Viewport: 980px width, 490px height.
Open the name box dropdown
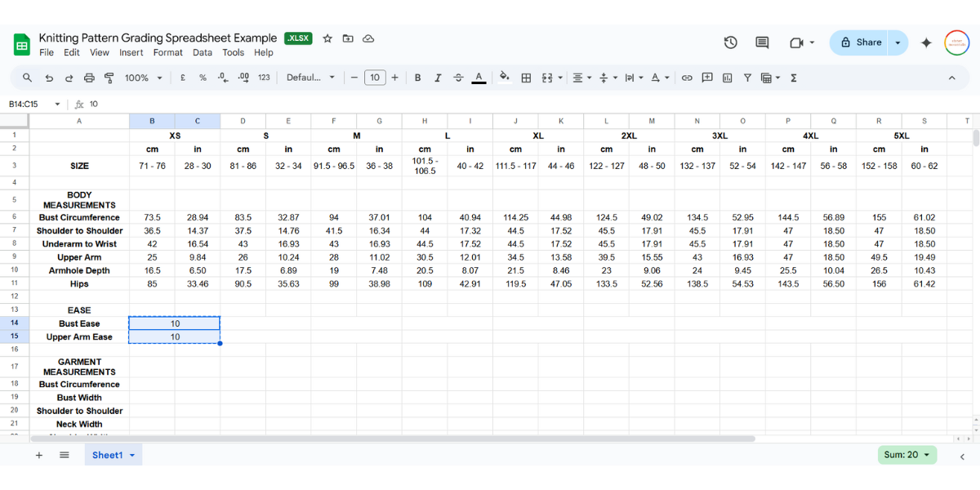coord(57,104)
